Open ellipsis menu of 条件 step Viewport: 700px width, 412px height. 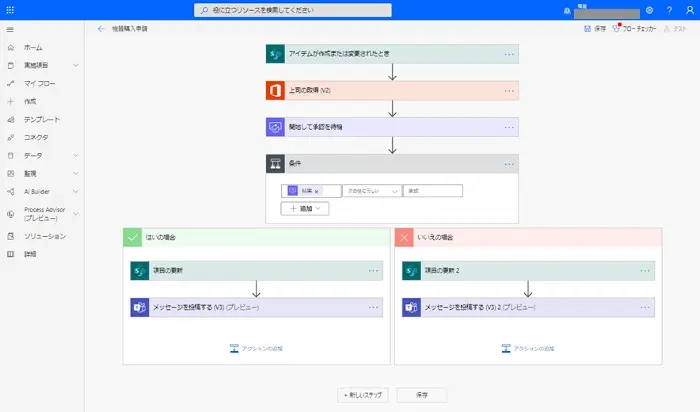point(509,164)
